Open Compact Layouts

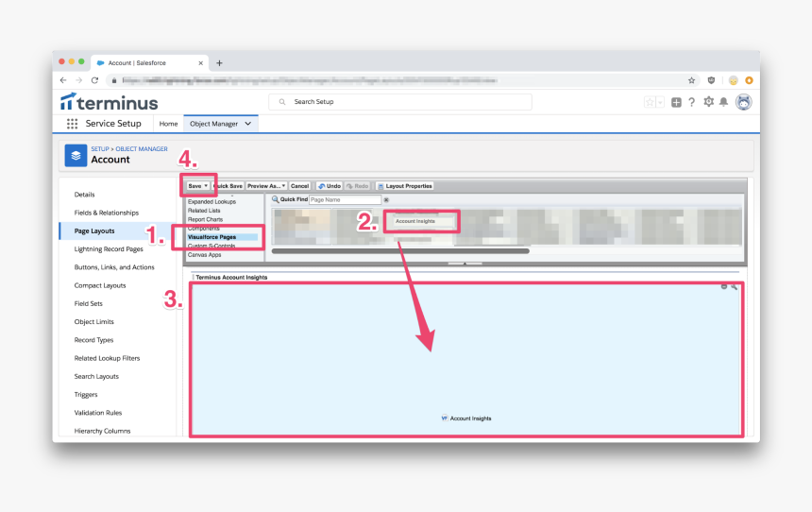(x=100, y=285)
